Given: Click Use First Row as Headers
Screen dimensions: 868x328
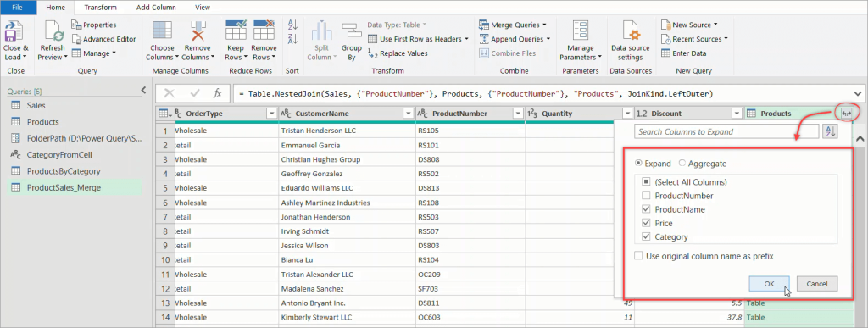Looking at the screenshot, I should (x=418, y=39).
